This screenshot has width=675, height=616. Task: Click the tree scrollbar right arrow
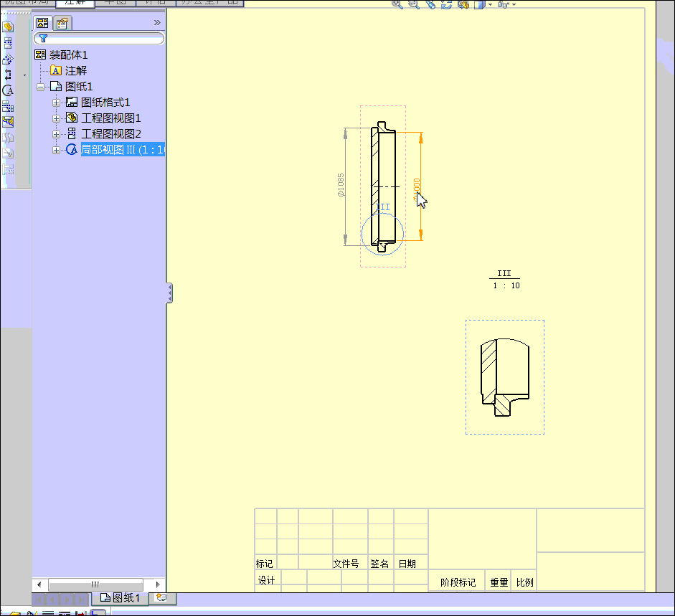pos(158,584)
